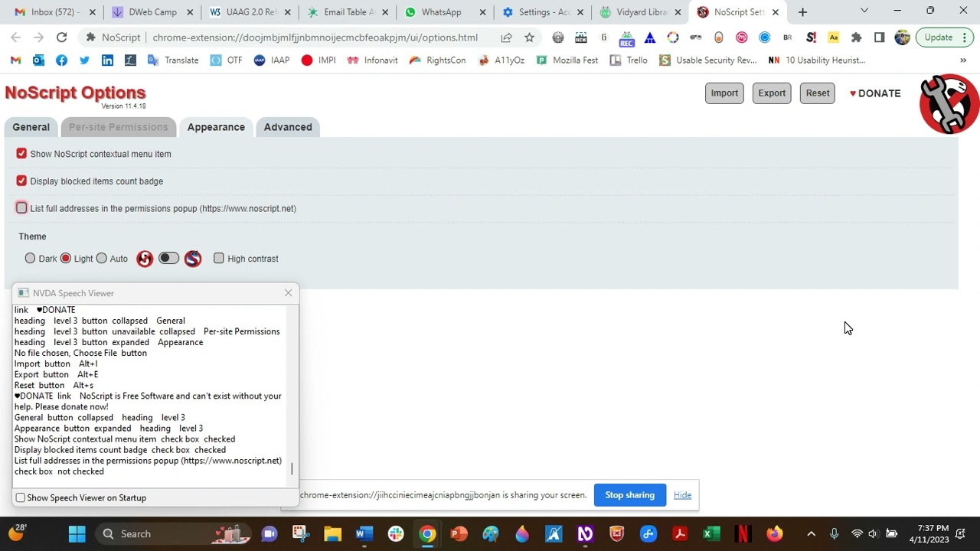Viewport: 980px width, 551px height.
Task: Open NVDA from the taskbar
Action: tap(586, 534)
